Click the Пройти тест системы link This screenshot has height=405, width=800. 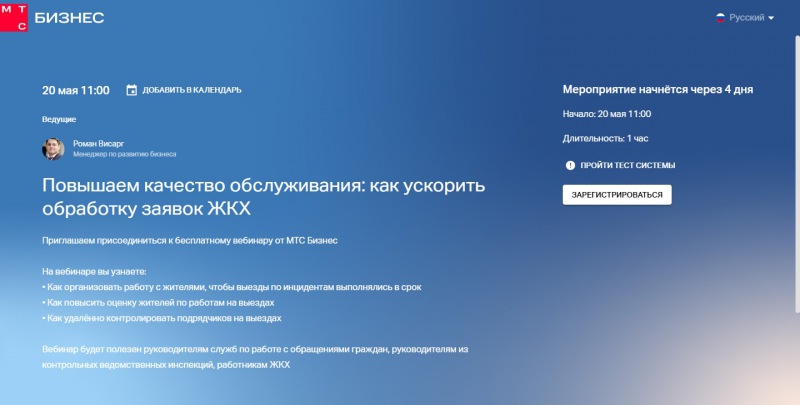click(628, 165)
